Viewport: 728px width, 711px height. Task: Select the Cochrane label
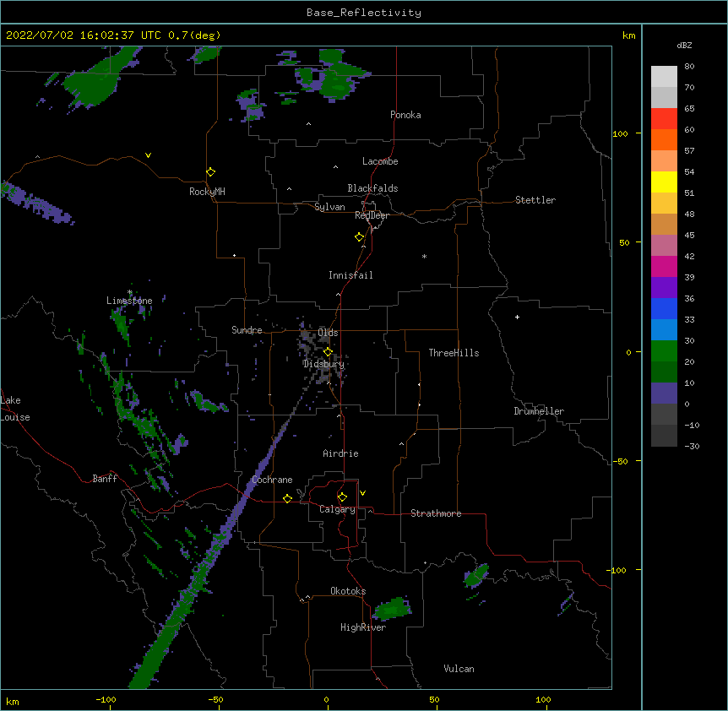[x=272, y=480]
